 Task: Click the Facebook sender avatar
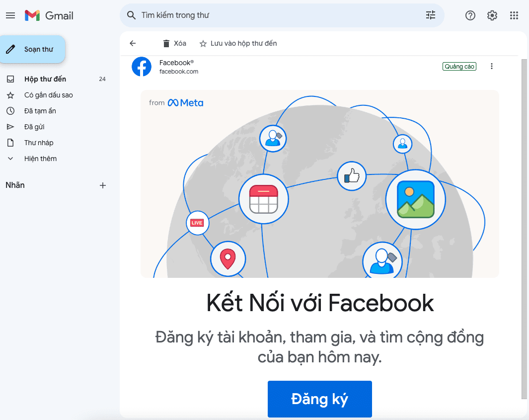coord(142,67)
